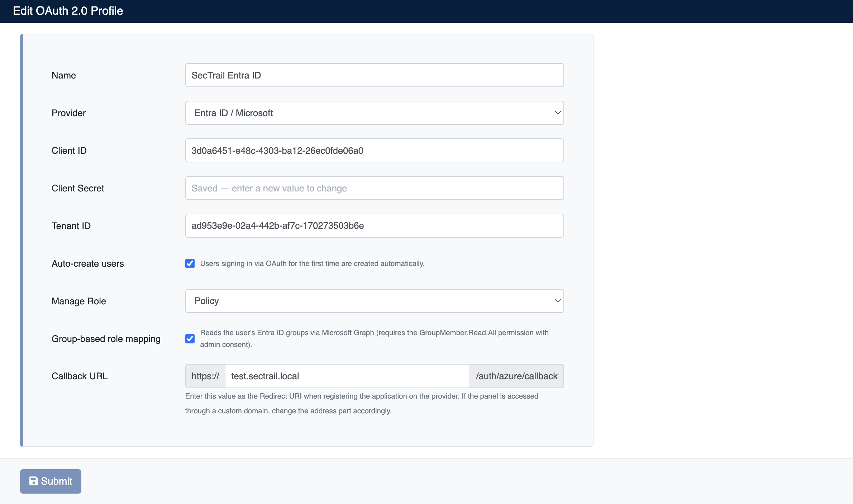This screenshot has height=504, width=853.
Task: Click the Client ID input field
Action: [375, 151]
